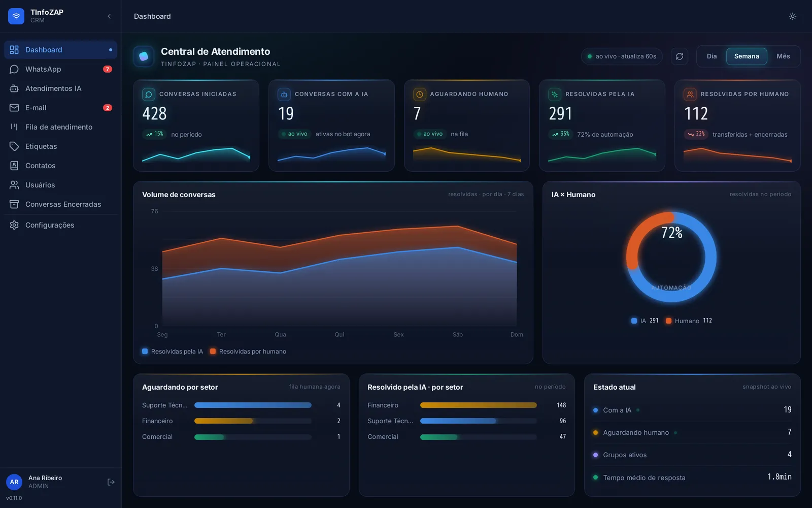This screenshot has height=508, width=812.
Task: Log out with the exit icon
Action: (x=111, y=482)
